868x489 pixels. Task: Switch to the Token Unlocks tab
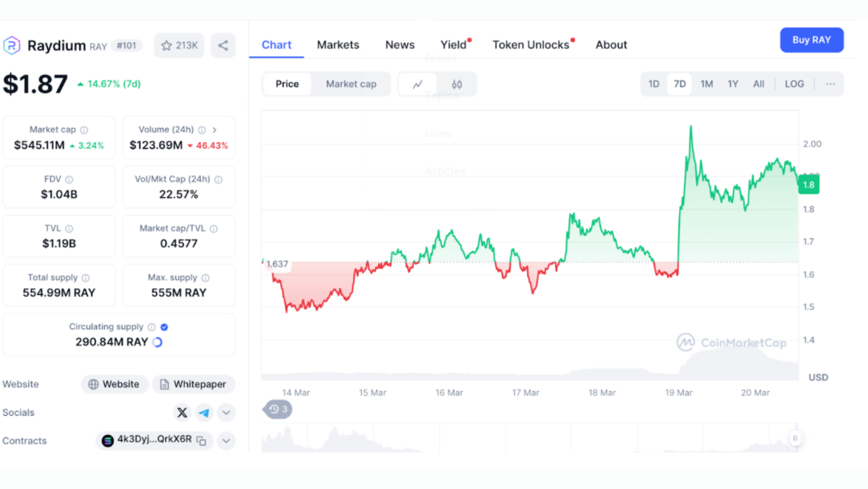[531, 45]
